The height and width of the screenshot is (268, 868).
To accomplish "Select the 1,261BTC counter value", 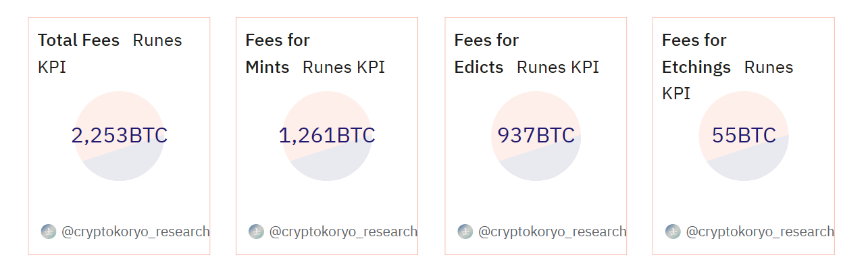I will pos(327,136).
